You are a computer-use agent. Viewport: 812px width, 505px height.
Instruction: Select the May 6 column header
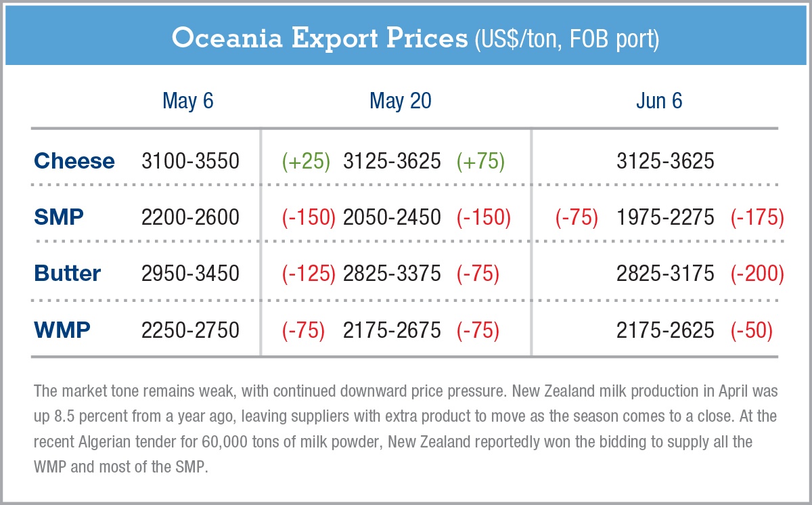pos(187,102)
